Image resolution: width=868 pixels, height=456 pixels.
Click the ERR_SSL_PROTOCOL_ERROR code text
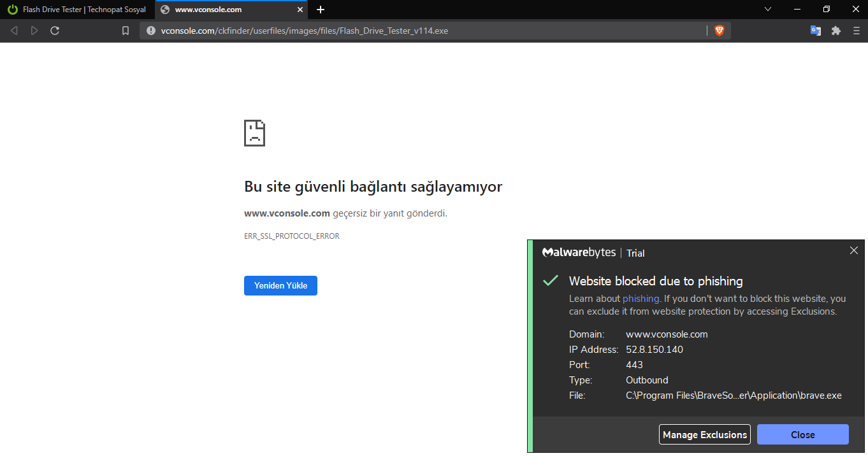point(292,236)
